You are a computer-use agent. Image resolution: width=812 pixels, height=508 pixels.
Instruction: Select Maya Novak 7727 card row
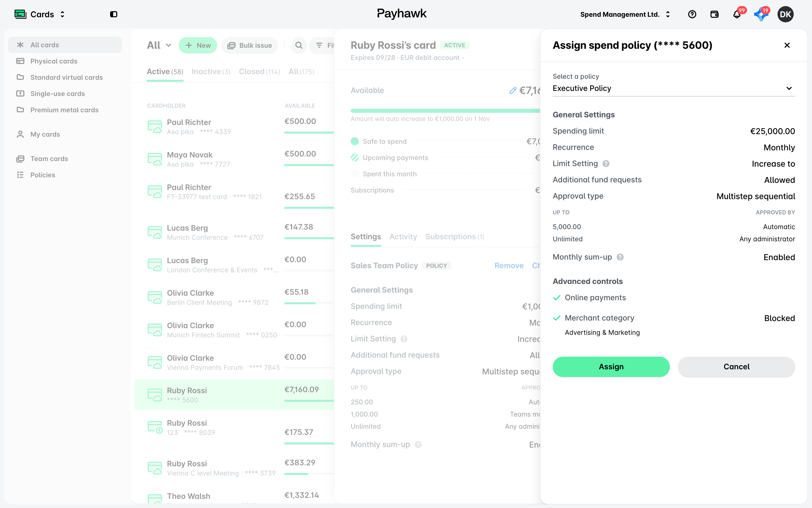(234, 159)
